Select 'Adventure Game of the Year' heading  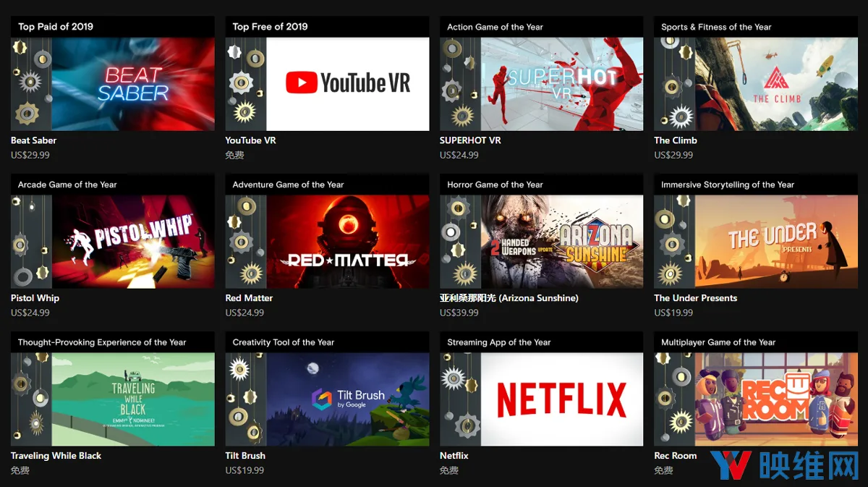[x=288, y=185]
